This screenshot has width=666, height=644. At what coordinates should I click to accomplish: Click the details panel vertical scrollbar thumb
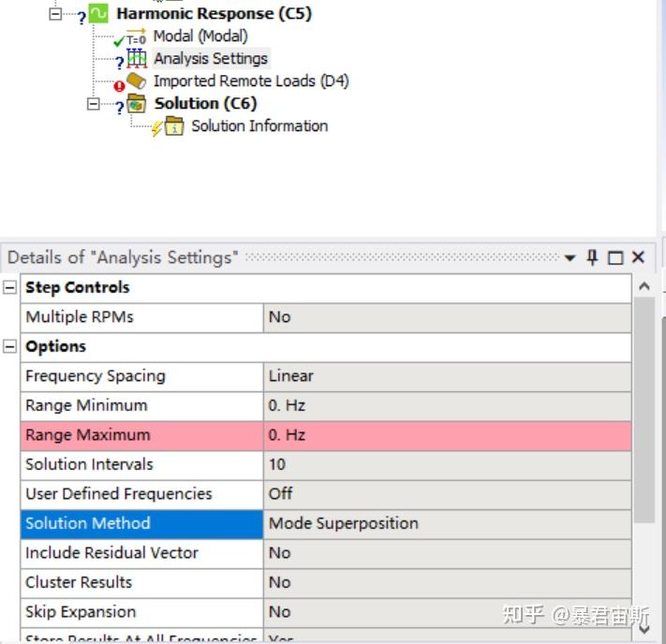[x=644, y=411]
